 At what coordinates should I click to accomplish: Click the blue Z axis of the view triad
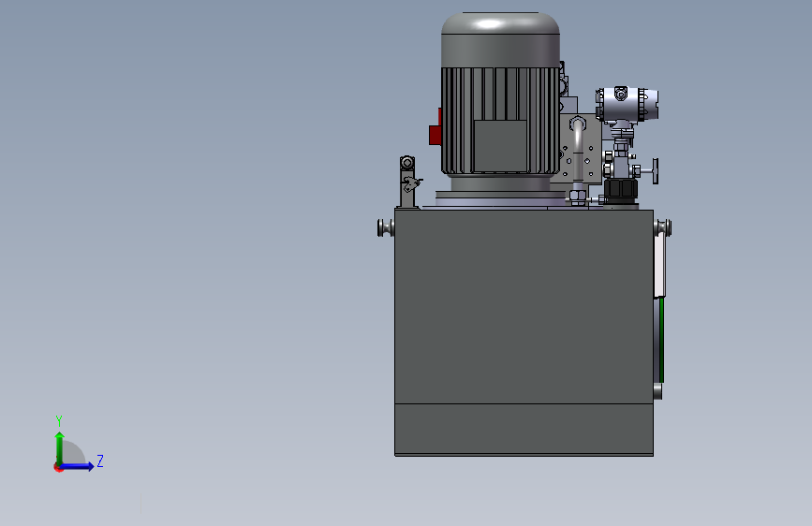click(78, 466)
